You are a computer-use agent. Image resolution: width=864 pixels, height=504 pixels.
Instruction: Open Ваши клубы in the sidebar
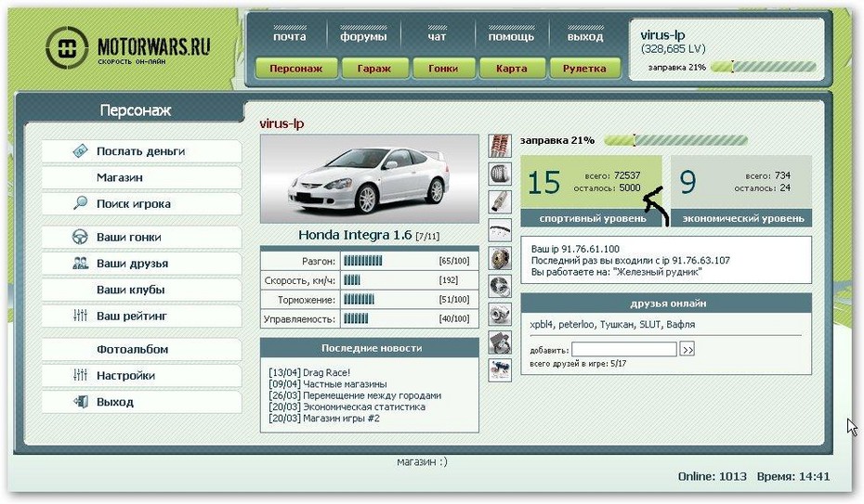[141, 290]
